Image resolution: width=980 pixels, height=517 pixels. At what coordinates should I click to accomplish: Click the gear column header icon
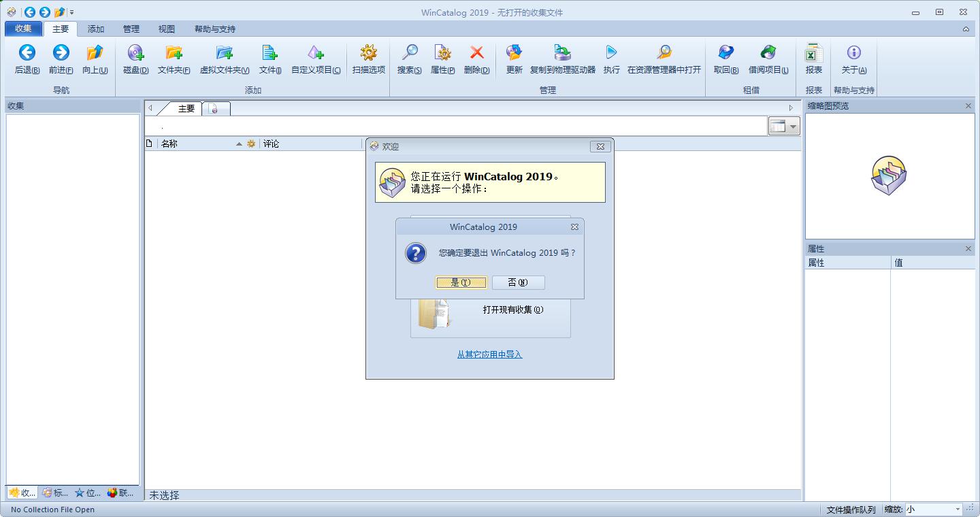click(x=251, y=144)
